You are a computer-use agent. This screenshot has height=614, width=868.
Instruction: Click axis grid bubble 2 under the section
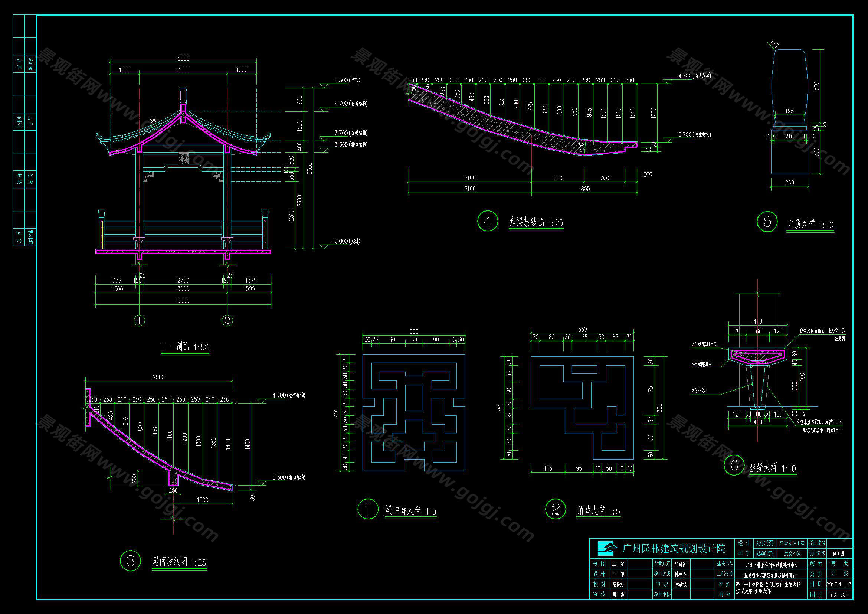[227, 321]
